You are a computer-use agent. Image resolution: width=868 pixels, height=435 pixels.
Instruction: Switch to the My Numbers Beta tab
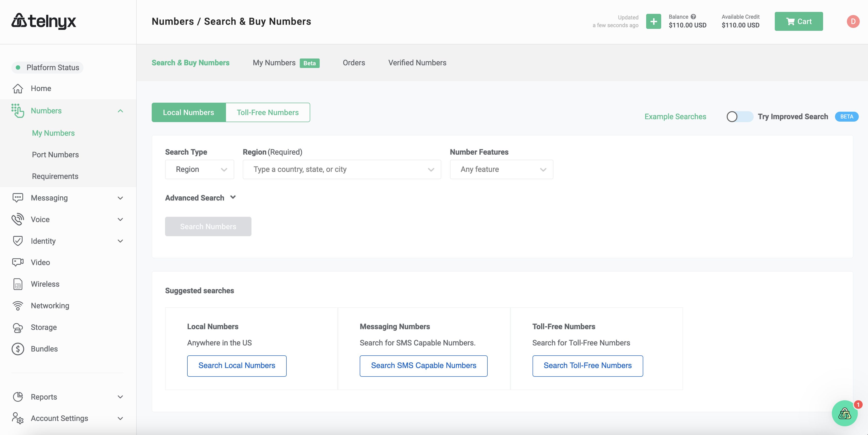coord(286,63)
